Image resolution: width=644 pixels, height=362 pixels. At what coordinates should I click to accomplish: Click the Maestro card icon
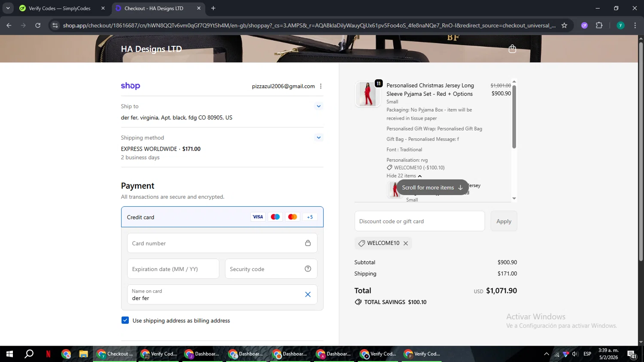tap(275, 217)
